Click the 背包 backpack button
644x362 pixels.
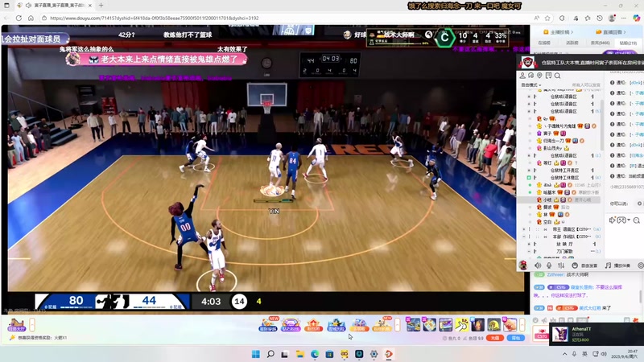pos(516,338)
